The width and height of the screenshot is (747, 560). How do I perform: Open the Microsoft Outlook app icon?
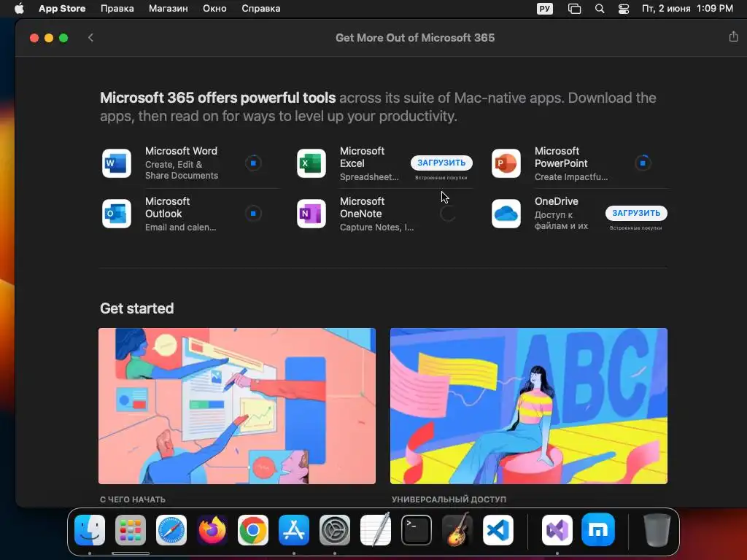coord(117,214)
